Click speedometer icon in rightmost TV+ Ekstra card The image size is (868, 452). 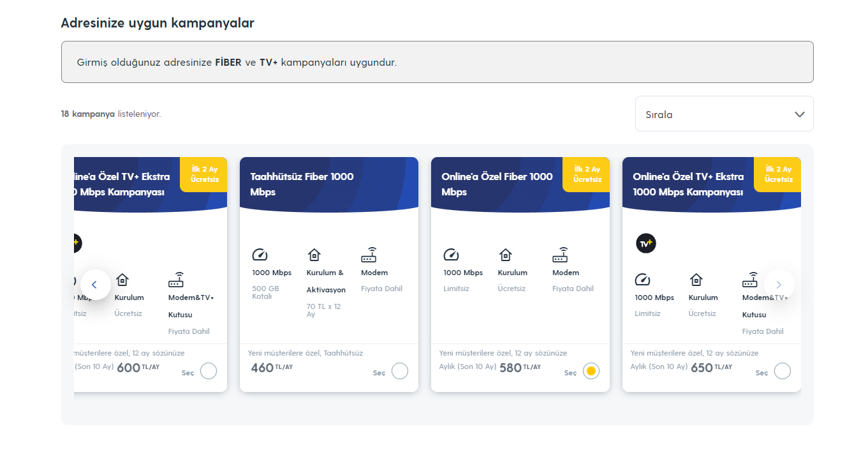click(642, 280)
